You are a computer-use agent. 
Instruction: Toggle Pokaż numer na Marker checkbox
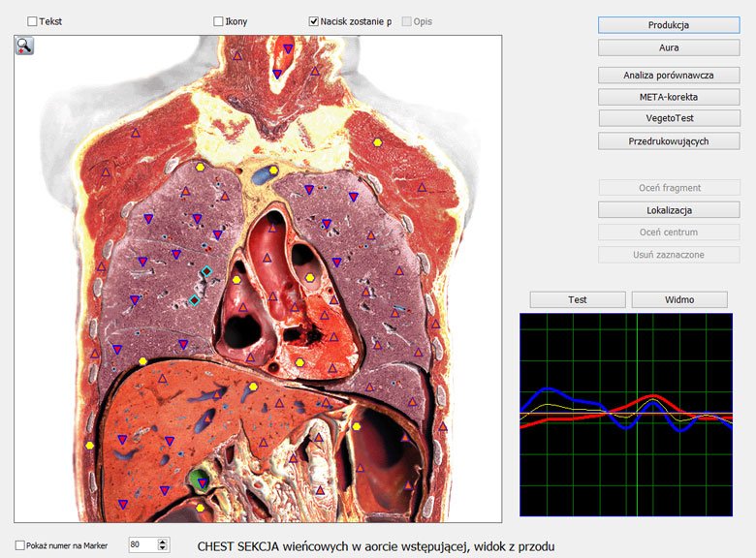(20, 545)
